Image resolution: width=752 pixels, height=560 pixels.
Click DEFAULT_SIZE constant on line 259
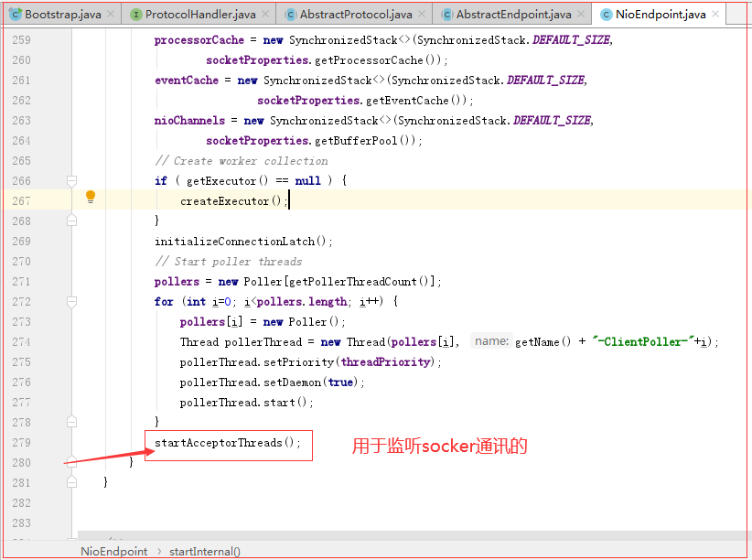(x=571, y=40)
